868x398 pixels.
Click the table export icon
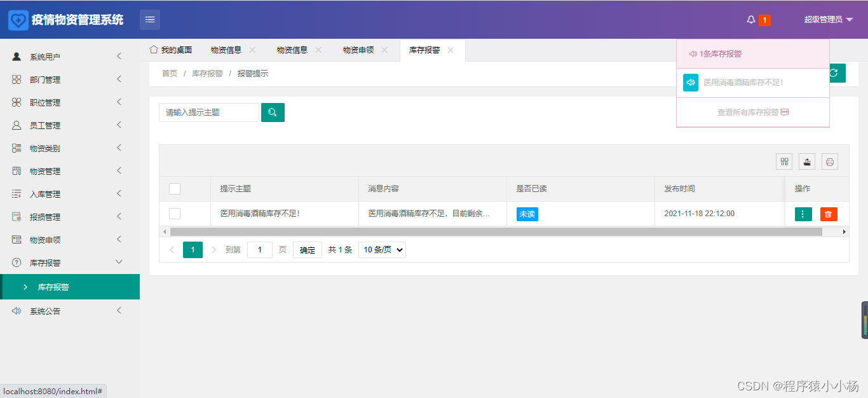pos(807,161)
